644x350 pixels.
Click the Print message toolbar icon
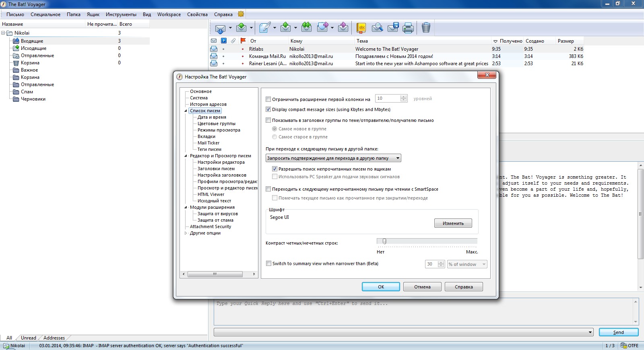pos(408,28)
